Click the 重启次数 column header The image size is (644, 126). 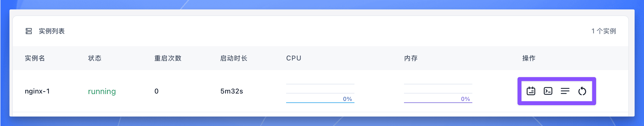[168, 58]
